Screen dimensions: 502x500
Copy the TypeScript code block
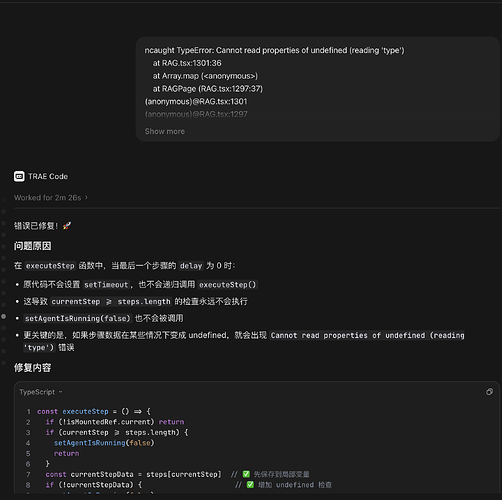[x=489, y=392]
